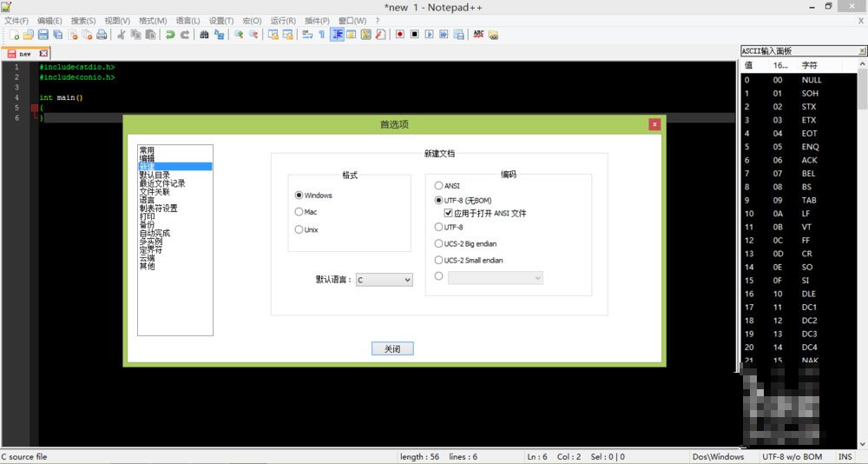Open the 文件(F) menu
The height and width of the screenshot is (464, 868).
[x=16, y=21]
